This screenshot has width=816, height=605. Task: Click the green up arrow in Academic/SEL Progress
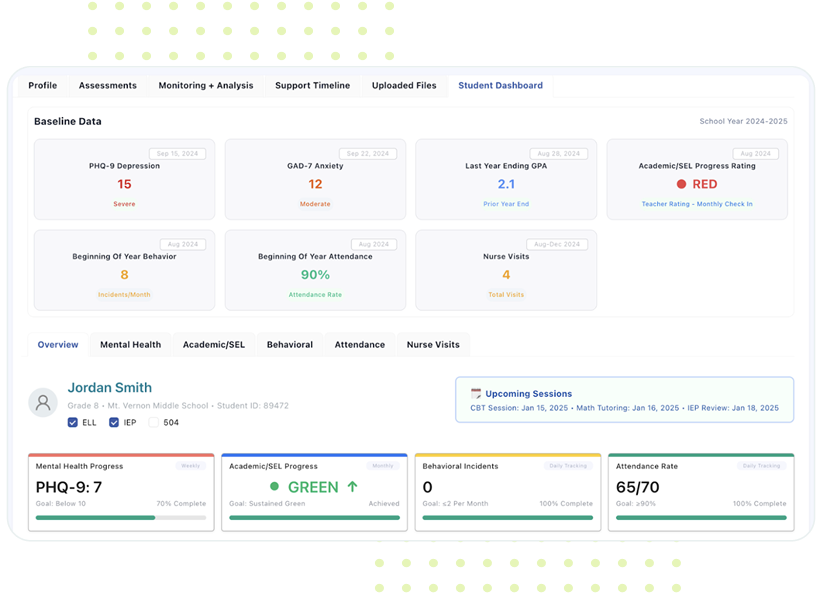352,487
